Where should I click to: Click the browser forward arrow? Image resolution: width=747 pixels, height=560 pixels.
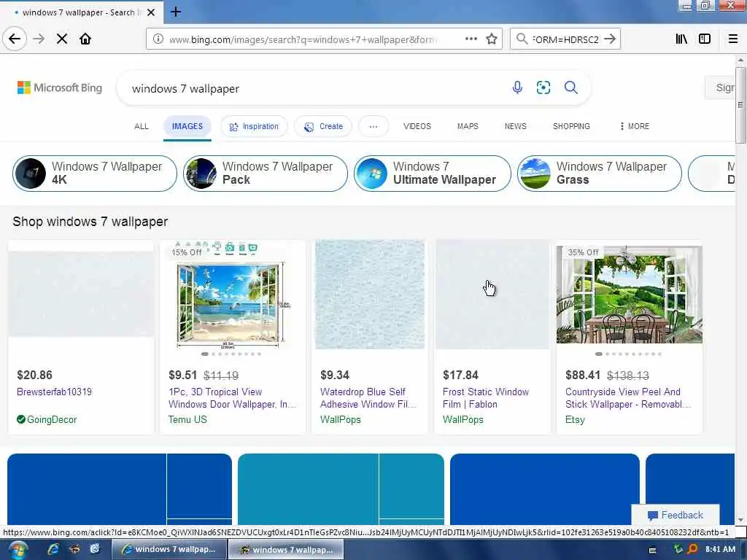point(39,39)
